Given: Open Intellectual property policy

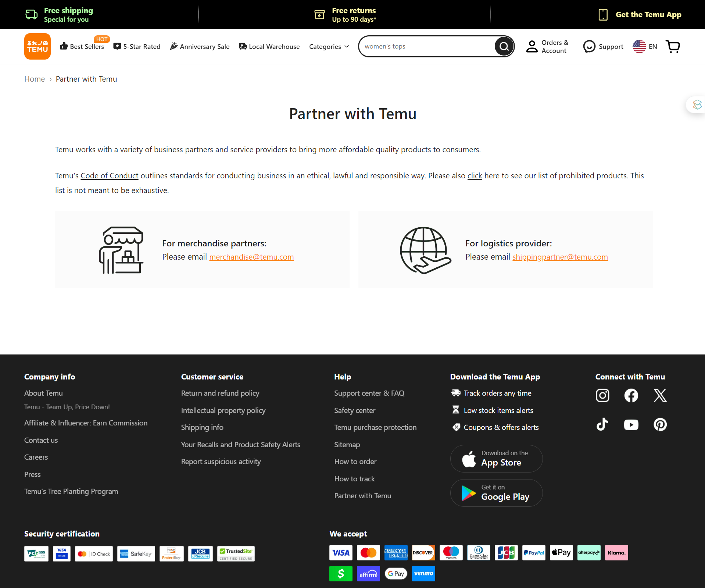Looking at the screenshot, I should (223, 410).
